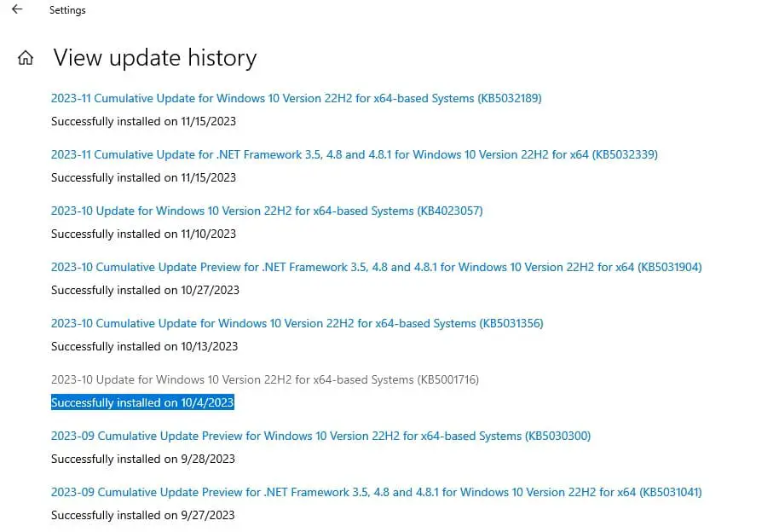
Task: Open KB5032189 cumulative update link
Action: point(296,99)
